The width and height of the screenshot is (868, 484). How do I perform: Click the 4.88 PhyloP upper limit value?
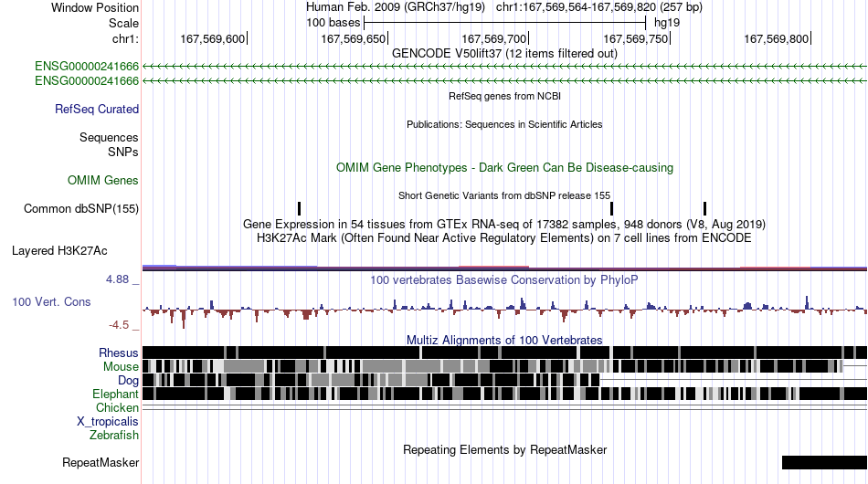pos(117,279)
